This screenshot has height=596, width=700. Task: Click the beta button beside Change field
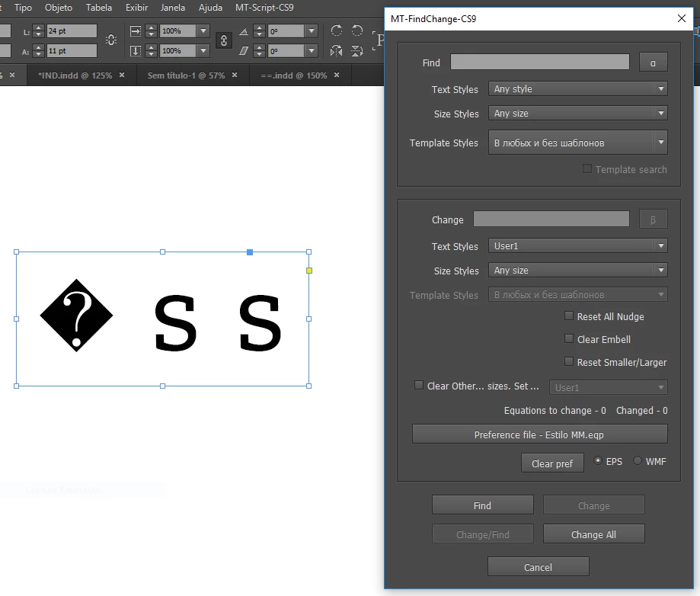653,219
